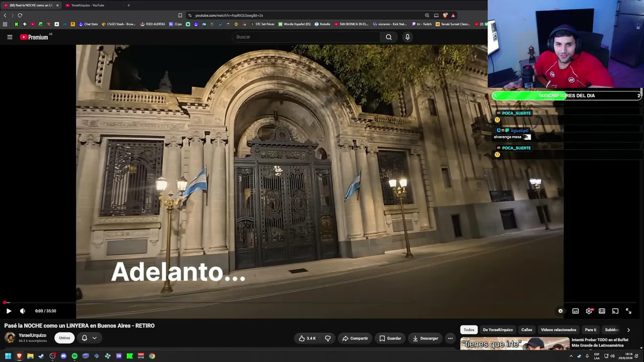Start voice search with microphone icon
644x362 pixels.
tap(408, 37)
